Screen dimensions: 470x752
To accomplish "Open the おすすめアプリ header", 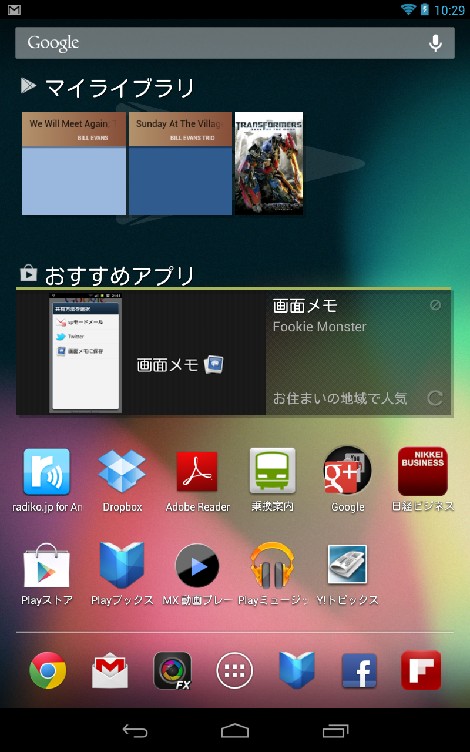I will point(107,275).
